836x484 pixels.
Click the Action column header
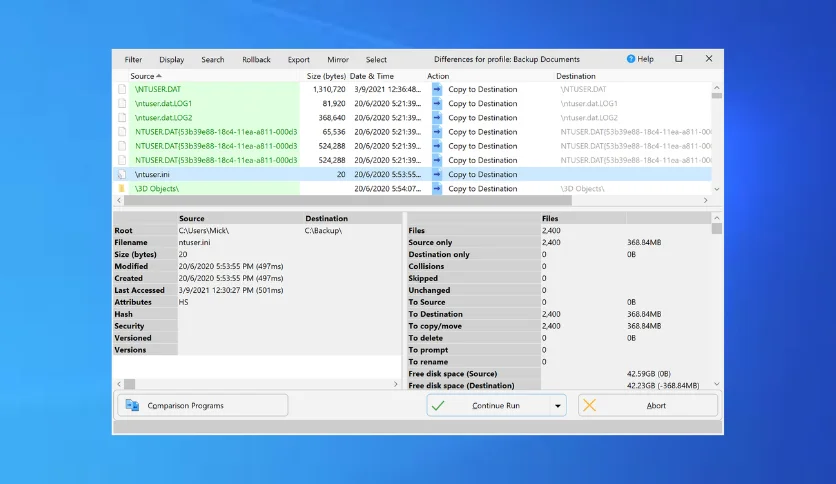438,76
